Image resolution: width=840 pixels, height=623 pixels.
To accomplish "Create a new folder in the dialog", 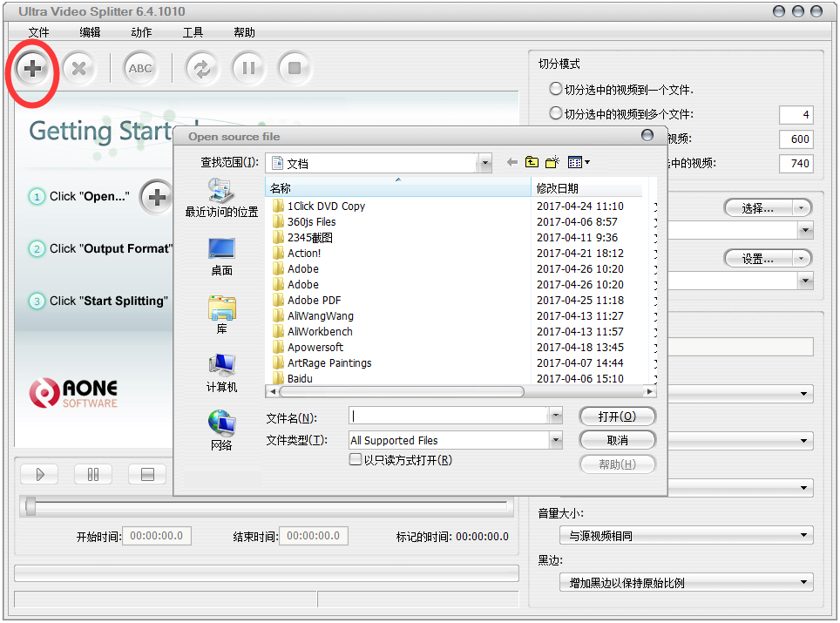I will 552,162.
